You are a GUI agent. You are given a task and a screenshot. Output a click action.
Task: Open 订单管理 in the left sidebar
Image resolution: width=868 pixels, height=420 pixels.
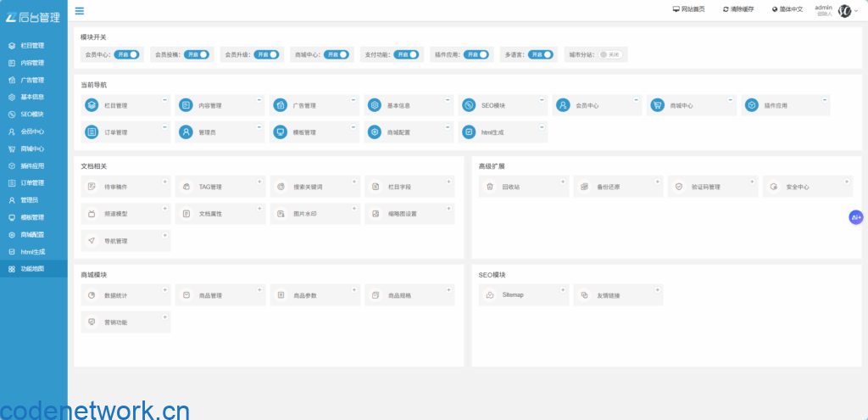pyautogui.click(x=34, y=183)
